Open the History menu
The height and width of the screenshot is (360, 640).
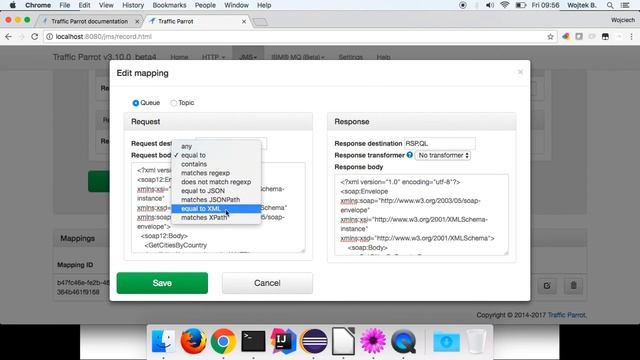click(x=133, y=5)
